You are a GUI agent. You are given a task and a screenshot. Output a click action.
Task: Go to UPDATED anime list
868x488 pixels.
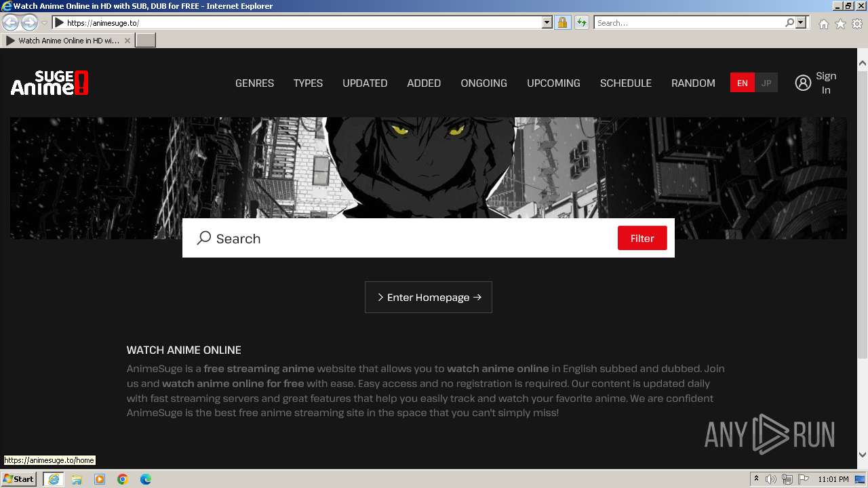coord(365,83)
